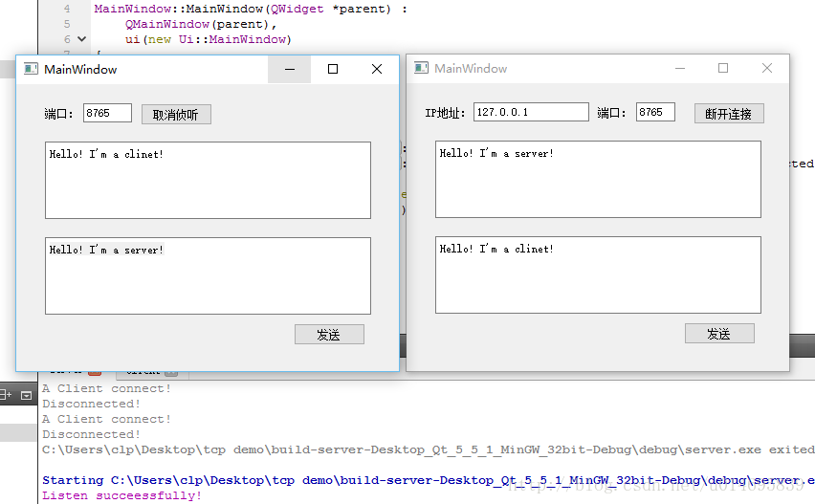The width and height of the screenshot is (815, 504).
Task: Focus the server port field showing 8765
Action: 107,113
